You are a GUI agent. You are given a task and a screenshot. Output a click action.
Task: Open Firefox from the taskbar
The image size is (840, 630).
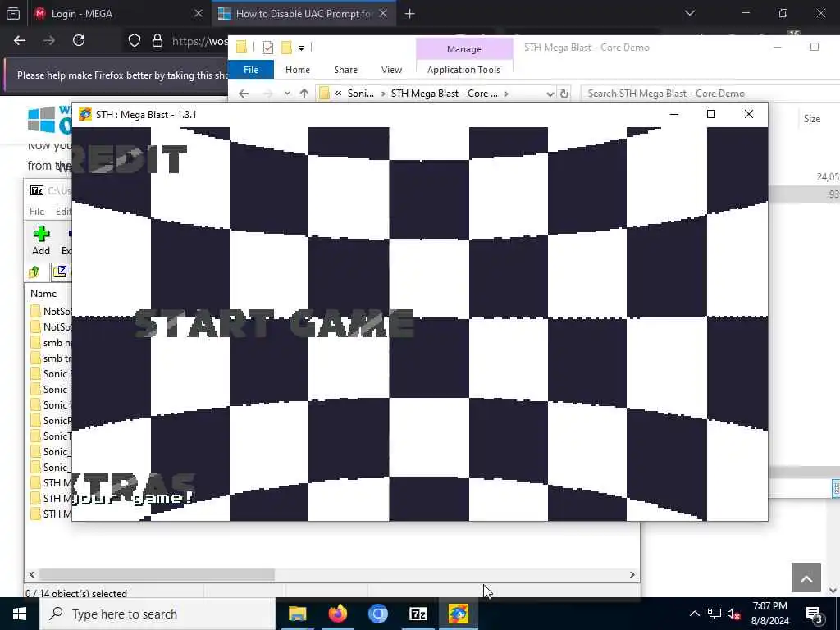click(x=337, y=614)
